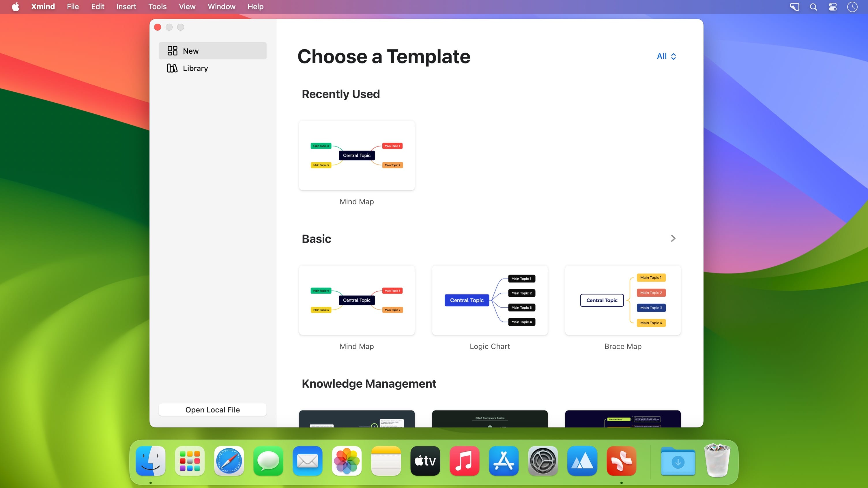Open Launchpad from the Dock
The width and height of the screenshot is (868, 488).
click(x=190, y=461)
